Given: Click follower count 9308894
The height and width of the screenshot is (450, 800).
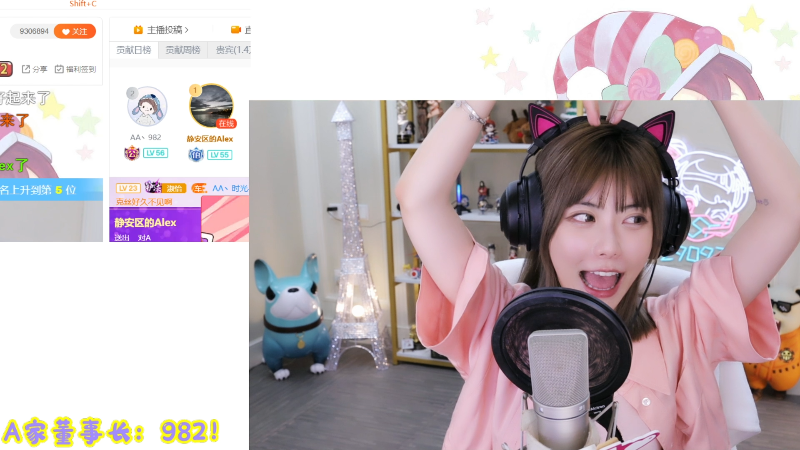Looking at the screenshot, I should click(x=34, y=31).
